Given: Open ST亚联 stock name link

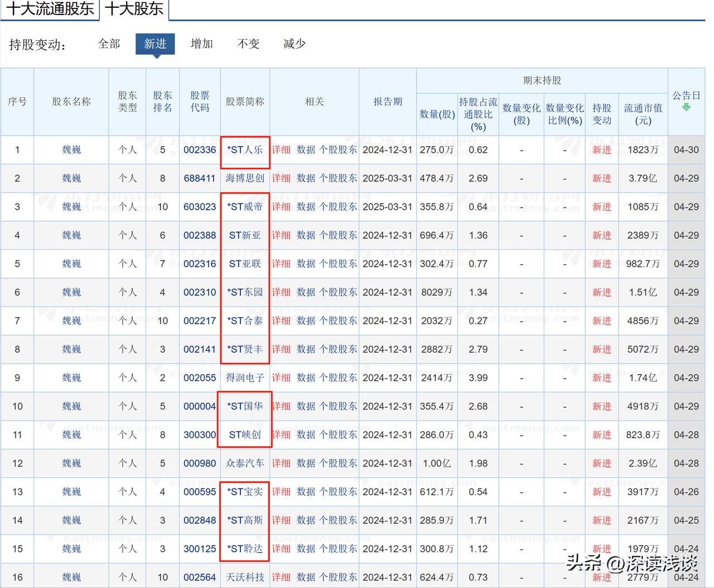Looking at the screenshot, I should pyautogui.click(x=245, y=263).
